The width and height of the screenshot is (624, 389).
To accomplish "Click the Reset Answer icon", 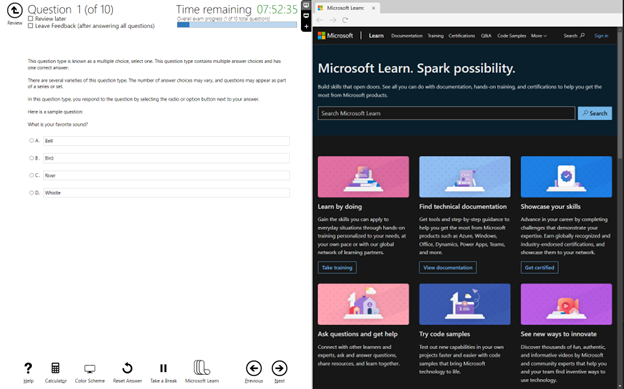I will click(127, 368).
